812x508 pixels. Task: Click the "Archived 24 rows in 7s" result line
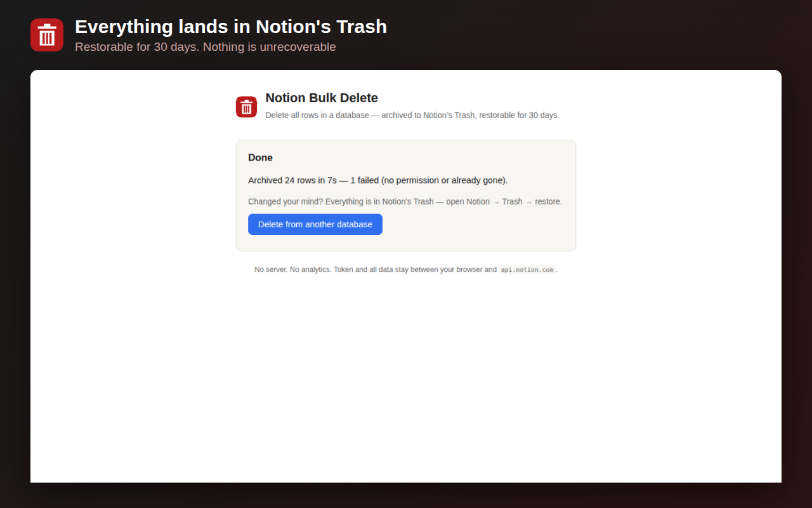click(378, 180)
